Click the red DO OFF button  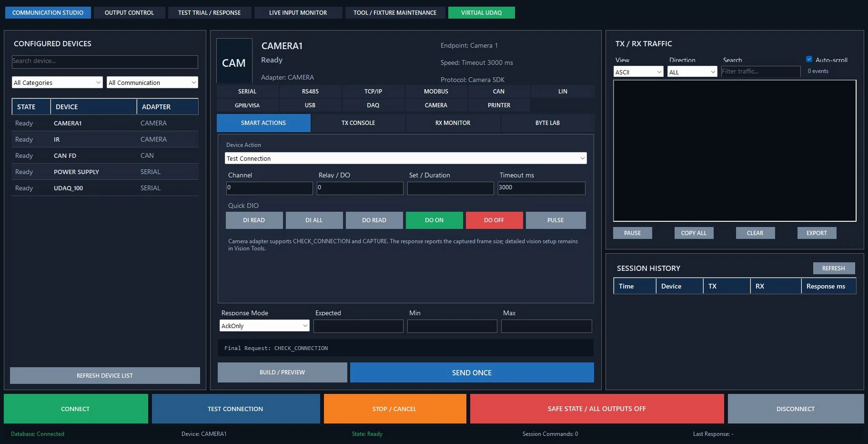click(x=494, y=220)
